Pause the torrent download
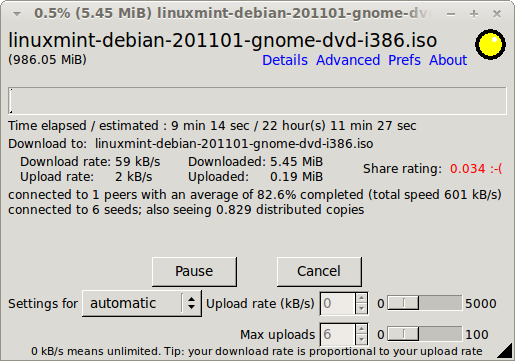The image size is (515, 361). click(x=194, y=271)
